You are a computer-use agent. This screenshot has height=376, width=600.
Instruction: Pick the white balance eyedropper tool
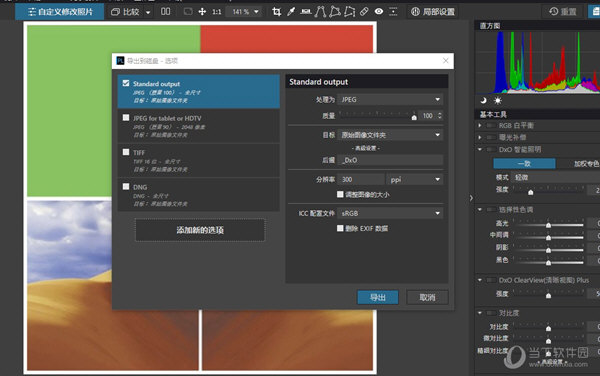click(x=291, y=12)
